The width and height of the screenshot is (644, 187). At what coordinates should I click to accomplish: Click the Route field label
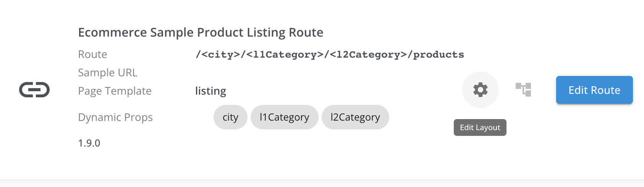click(x=92, y=54)
